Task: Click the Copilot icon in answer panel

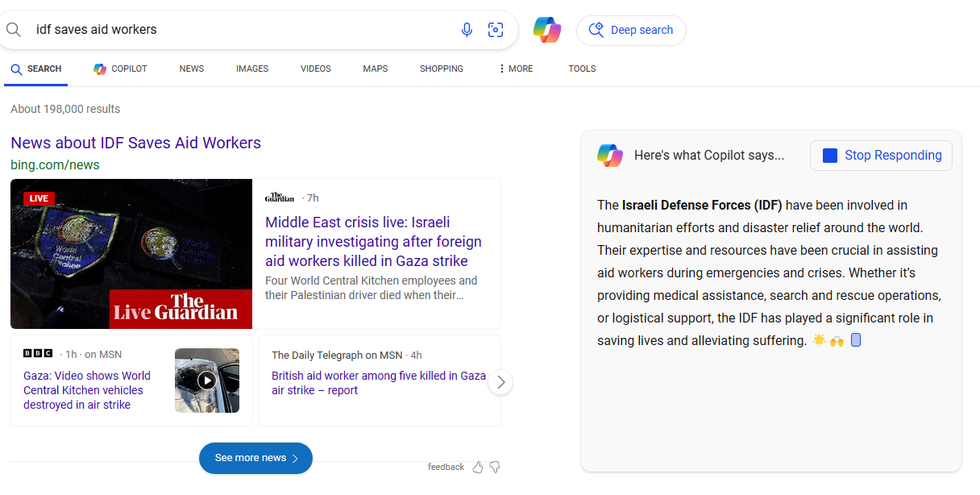Action: coord(610,156)
